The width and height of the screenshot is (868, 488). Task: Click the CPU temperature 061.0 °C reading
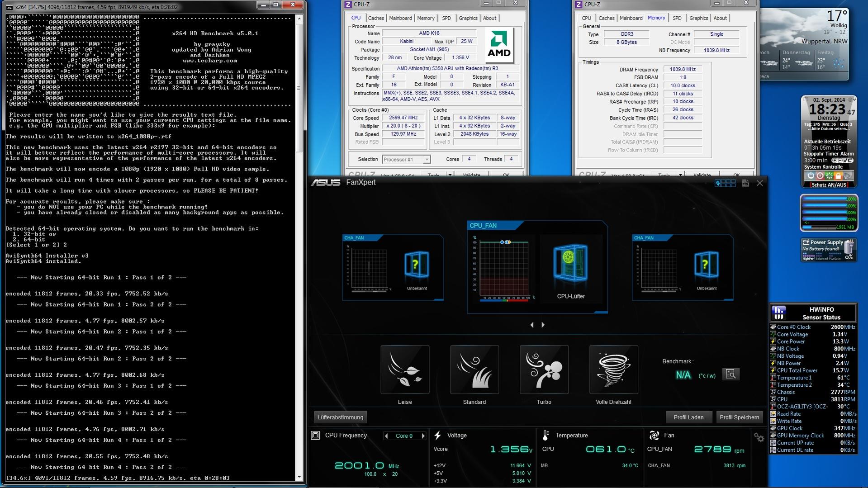(x=610, y=449)
